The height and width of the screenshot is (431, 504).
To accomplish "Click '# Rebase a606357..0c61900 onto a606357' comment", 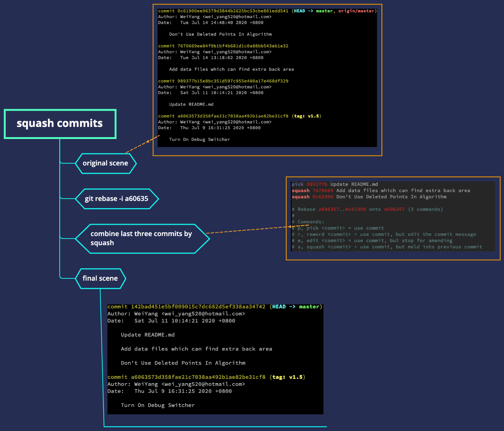I will coord(367,209).
